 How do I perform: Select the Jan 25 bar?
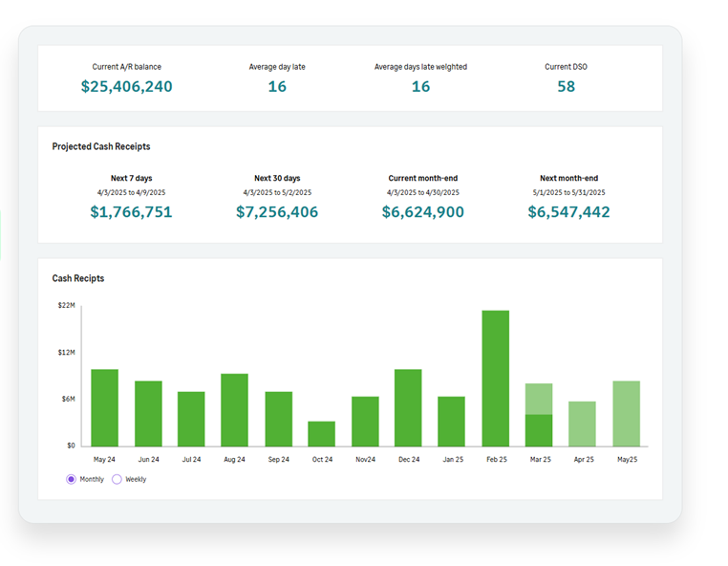pos(451,421)
